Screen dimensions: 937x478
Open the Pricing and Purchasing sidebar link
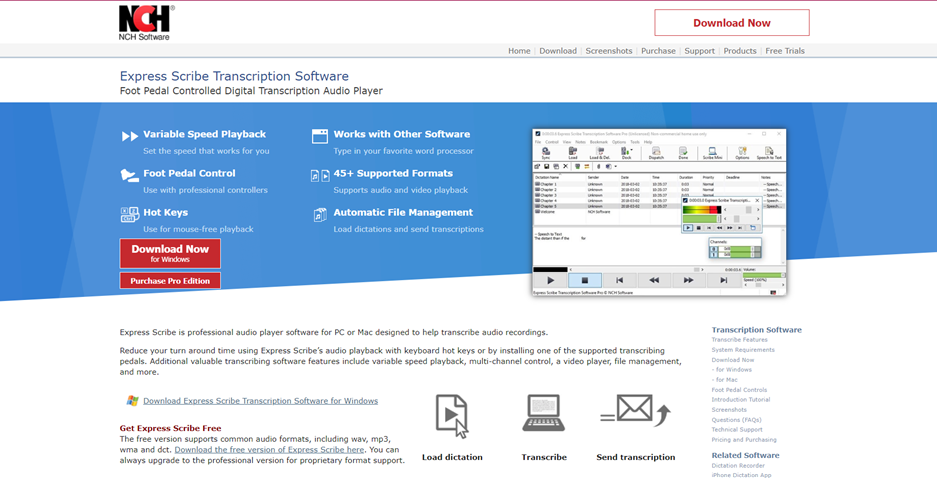(x=744, y=439)
